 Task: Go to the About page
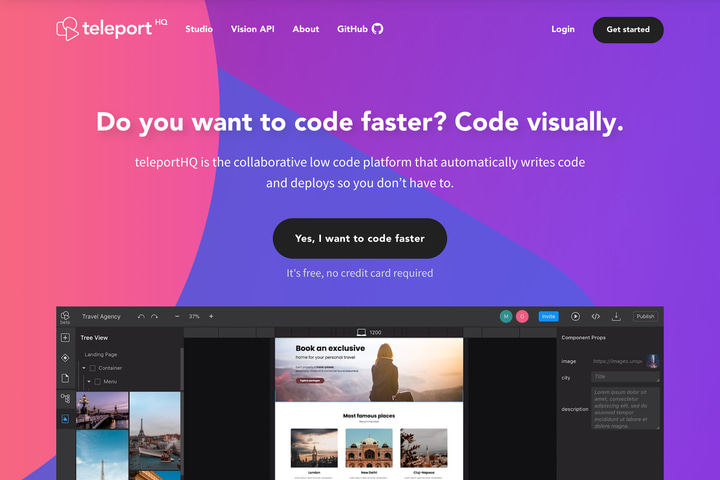pyautogui.click(x=306, y=29)
